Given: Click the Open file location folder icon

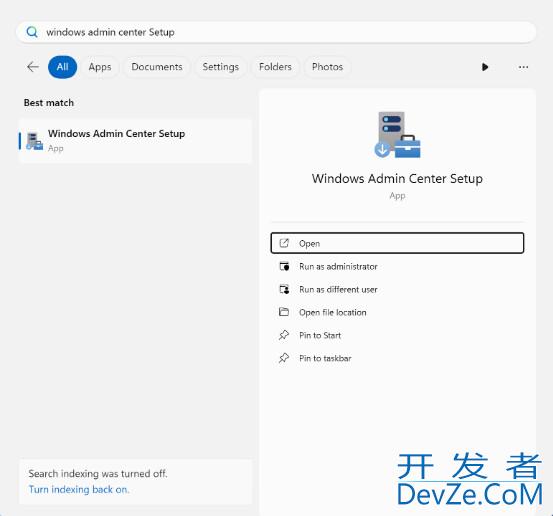Looking at the screenshot, I should pos(284,312).
